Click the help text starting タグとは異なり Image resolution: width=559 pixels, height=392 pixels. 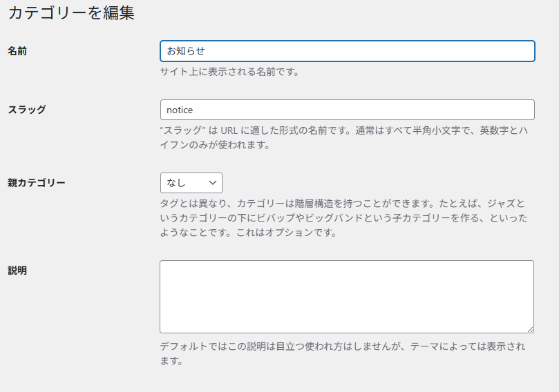click(343, 218)
